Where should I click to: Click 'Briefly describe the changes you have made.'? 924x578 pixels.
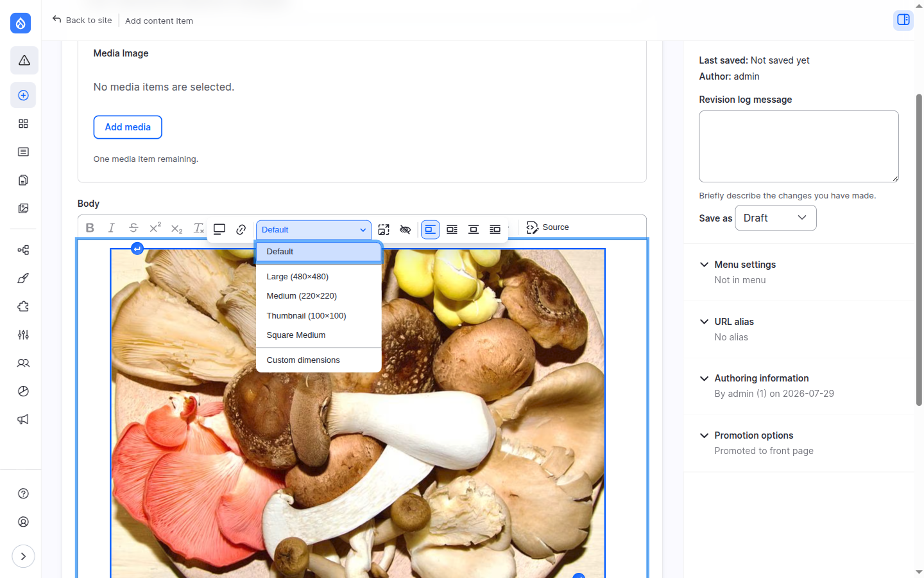tap(787, 196)
